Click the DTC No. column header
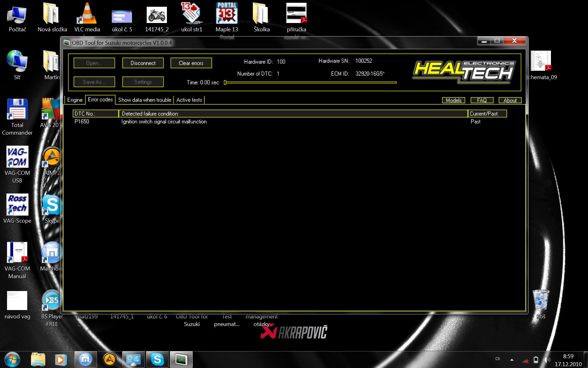 [x=96, y=114]
